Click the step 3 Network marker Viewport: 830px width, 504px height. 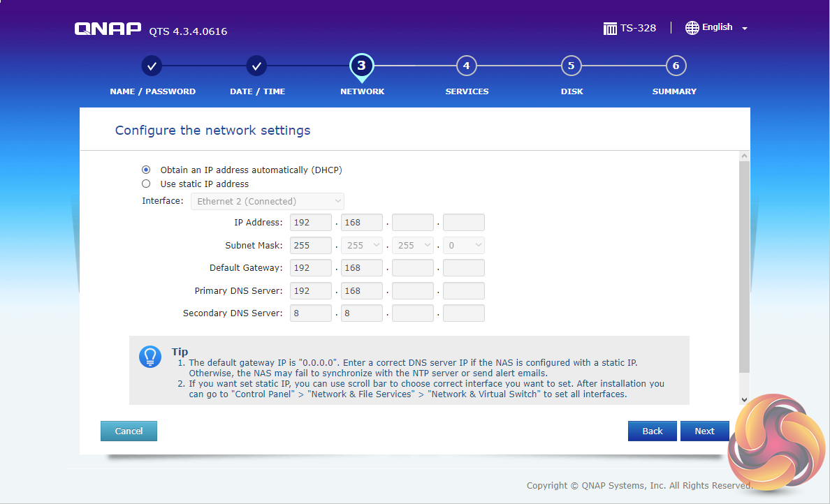pos(361,67)
